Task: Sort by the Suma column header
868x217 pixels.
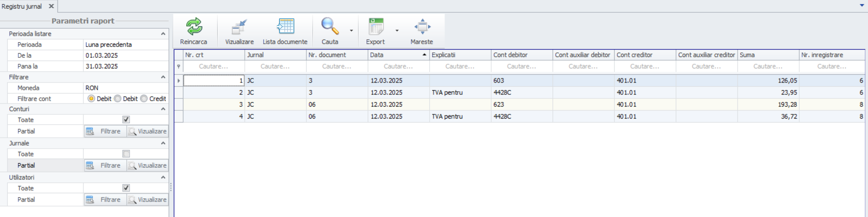Action: 768,55
